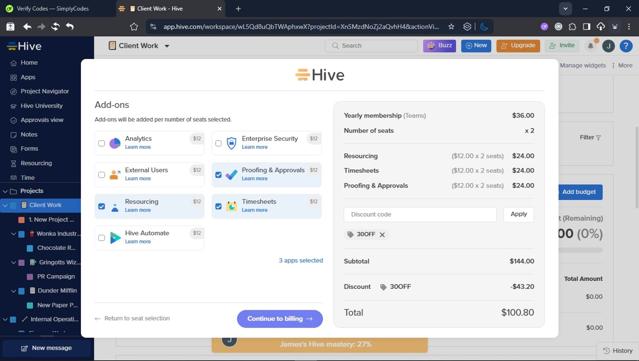Viewport: 639px width, 361px height.
Task: Click the External Users people icon
Action: pos(115,175)
